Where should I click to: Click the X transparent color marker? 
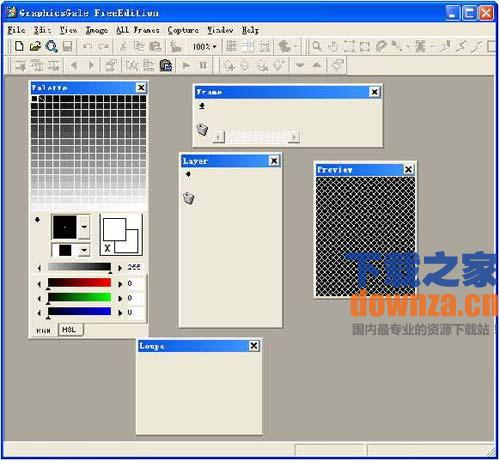pyautogui.click(x=107, y=248)
